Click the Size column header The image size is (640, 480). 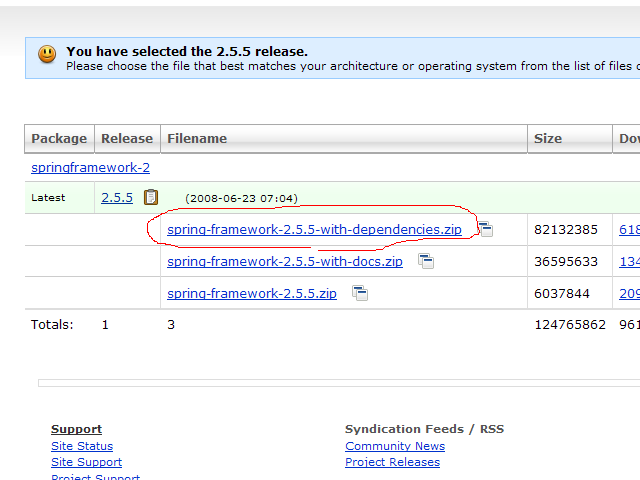570,139
